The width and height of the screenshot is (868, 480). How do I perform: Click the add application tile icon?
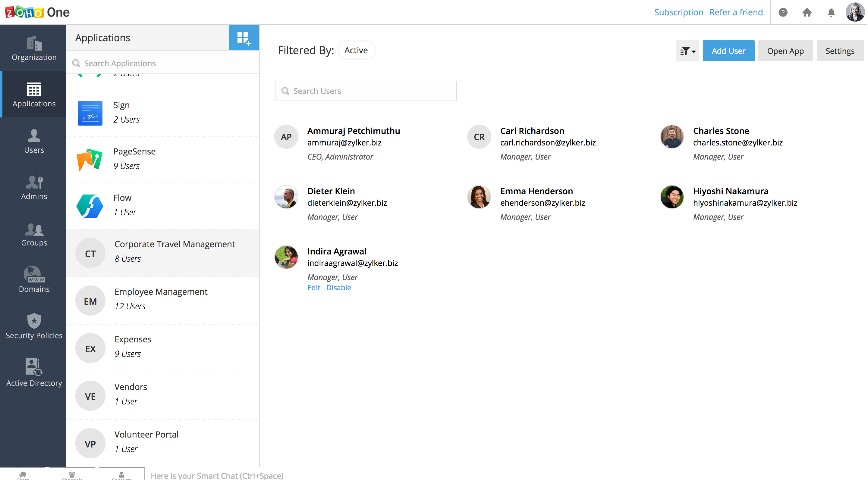tap(244, 37)
